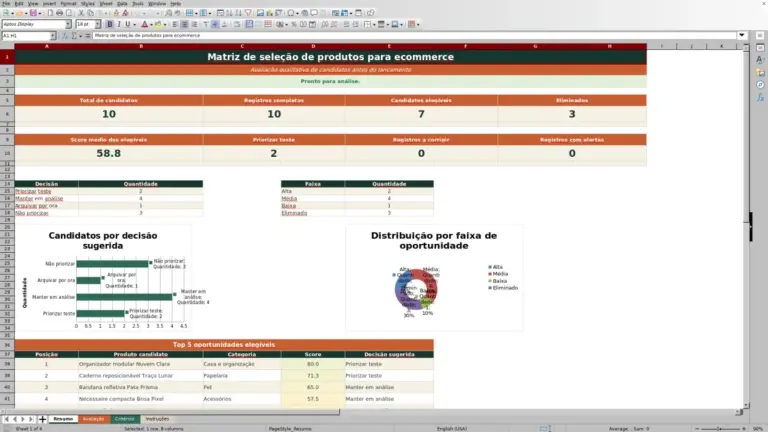Click the formula input line field
Viewport: 768px width, 432px height.
click(x=414, y=35)
